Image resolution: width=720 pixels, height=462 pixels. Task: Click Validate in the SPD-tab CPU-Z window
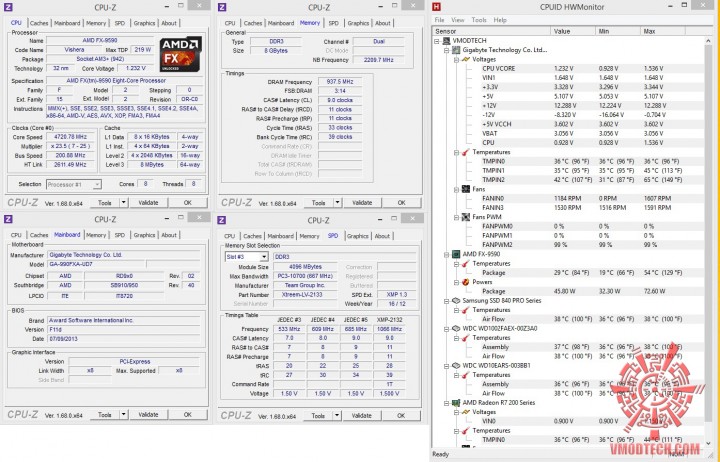(x=362, y=415)
